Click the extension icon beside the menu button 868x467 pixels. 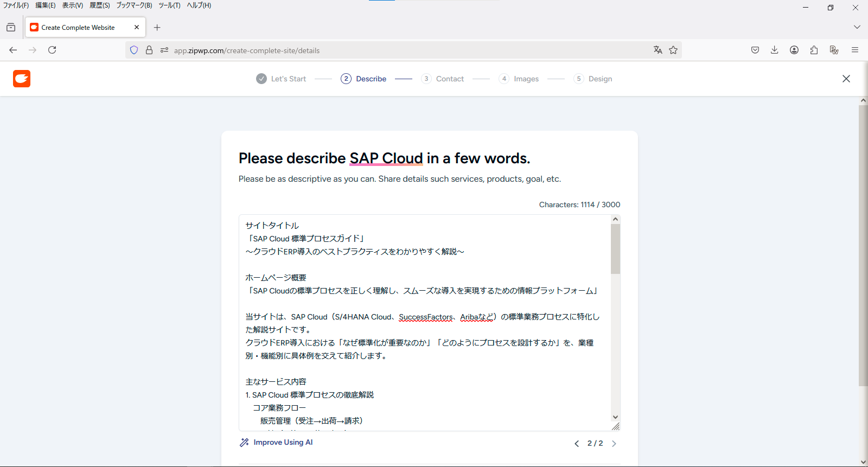[834, 50]
